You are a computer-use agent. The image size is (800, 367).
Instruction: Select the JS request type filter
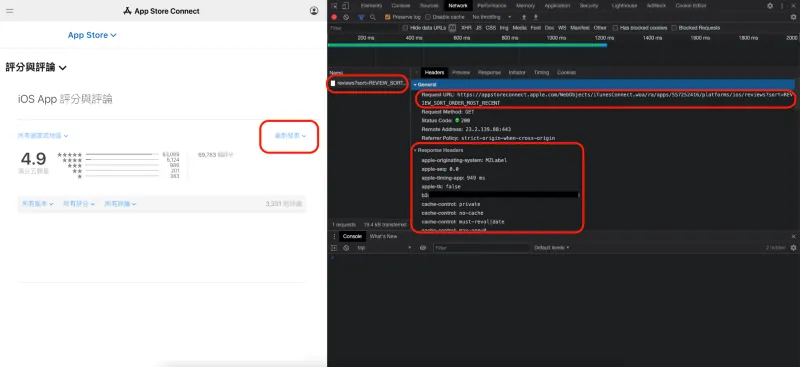[479, 28]
